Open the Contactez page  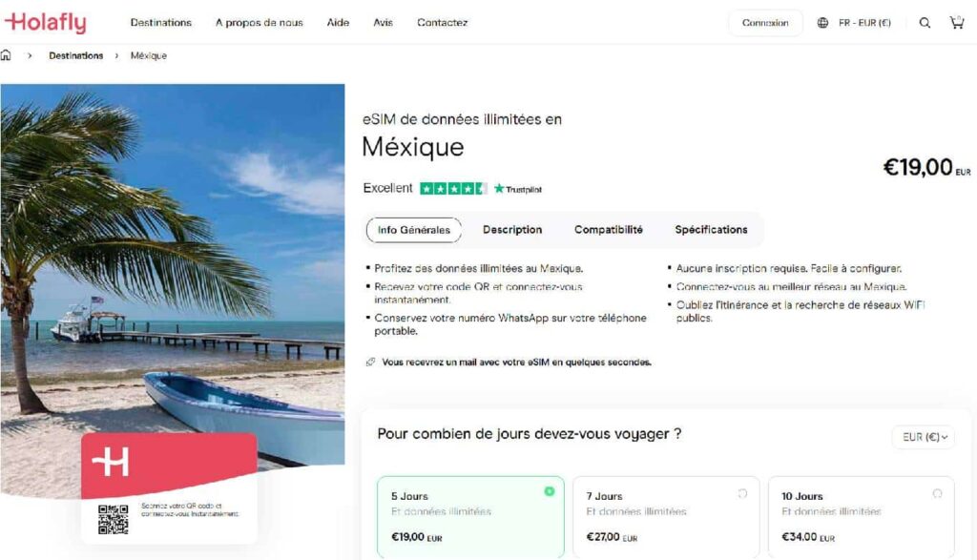point(442,22)
